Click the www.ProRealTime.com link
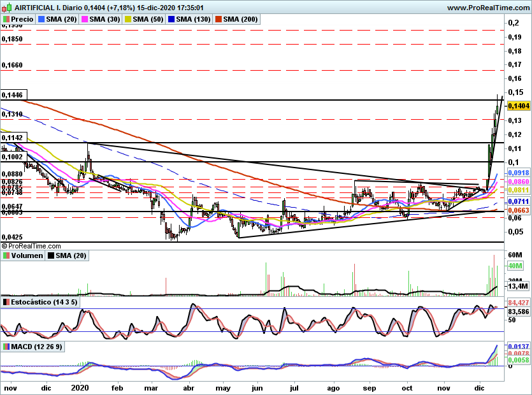532x395 pixels. [488, 8]
